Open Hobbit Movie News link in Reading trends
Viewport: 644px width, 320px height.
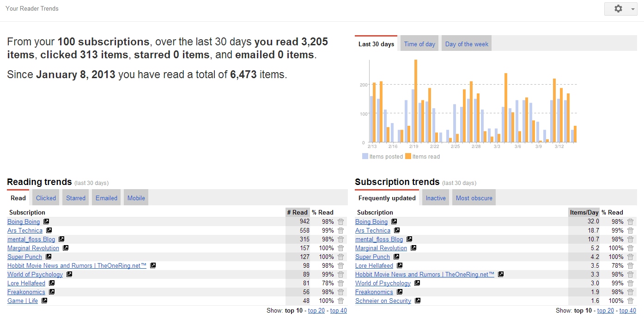pyautogui.click(x=77, y=265)
